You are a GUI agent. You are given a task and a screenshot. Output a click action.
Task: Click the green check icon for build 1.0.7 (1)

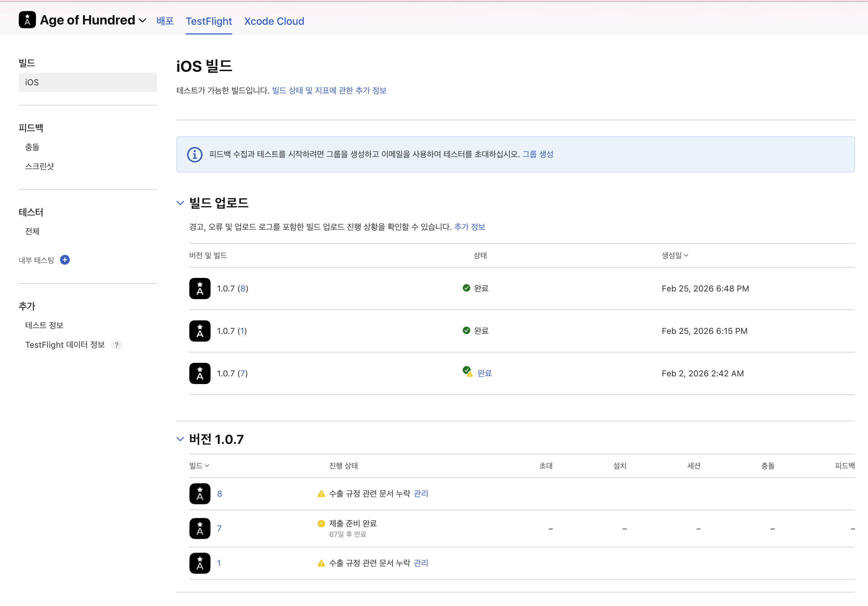466,331
